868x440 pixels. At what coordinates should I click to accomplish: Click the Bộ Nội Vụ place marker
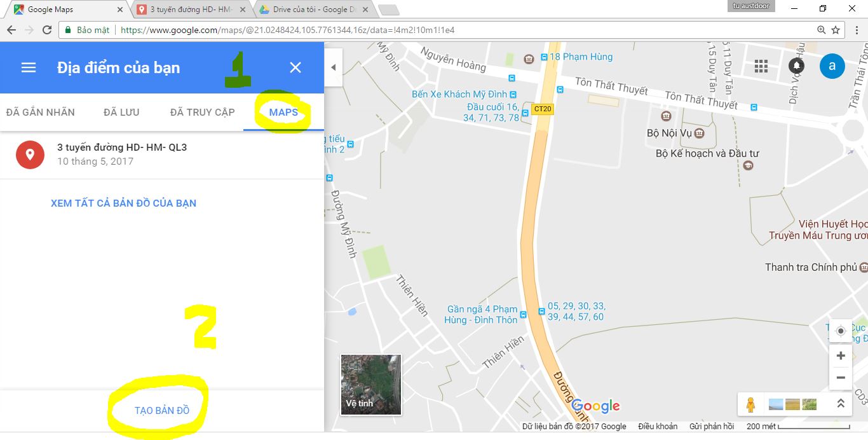click(x=700, y=133)
